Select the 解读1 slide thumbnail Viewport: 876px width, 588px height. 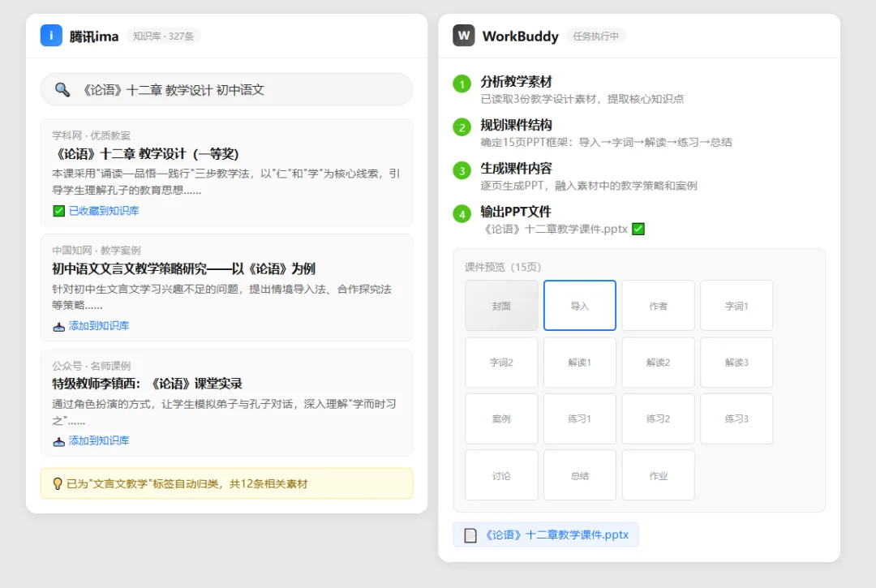pyautogui.click(x=580, y=363)
